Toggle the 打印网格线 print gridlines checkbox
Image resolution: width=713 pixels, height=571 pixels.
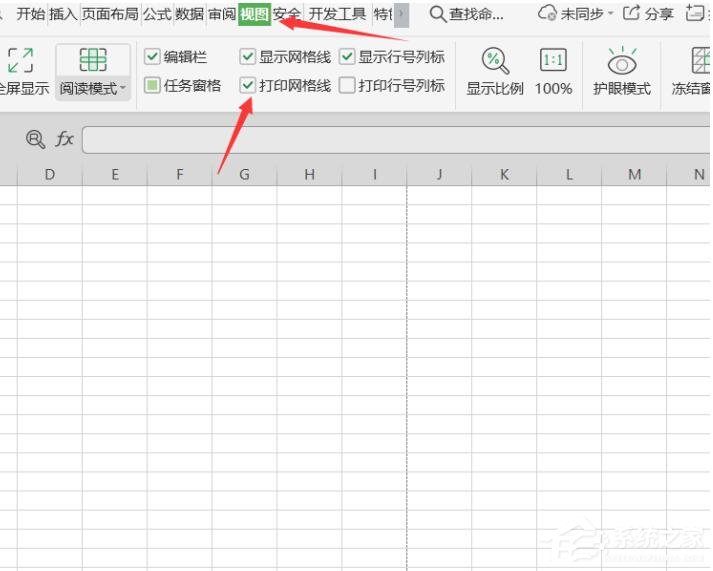click(248, 86)
